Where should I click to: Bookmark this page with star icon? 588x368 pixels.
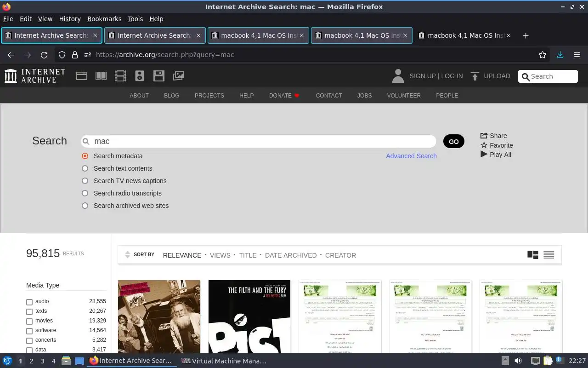543,55
